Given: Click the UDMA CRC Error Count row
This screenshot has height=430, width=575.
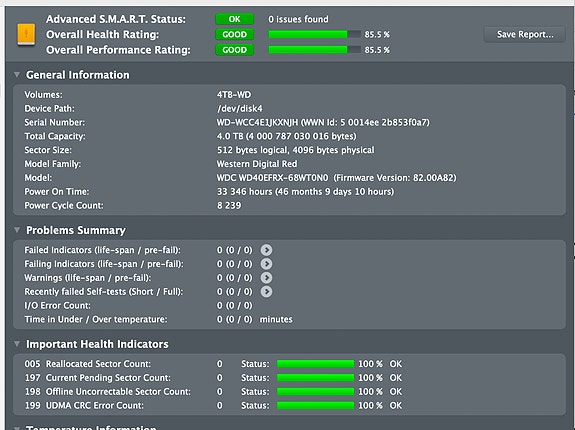Looking at the screenshot, I should click(x=289, y=406).
